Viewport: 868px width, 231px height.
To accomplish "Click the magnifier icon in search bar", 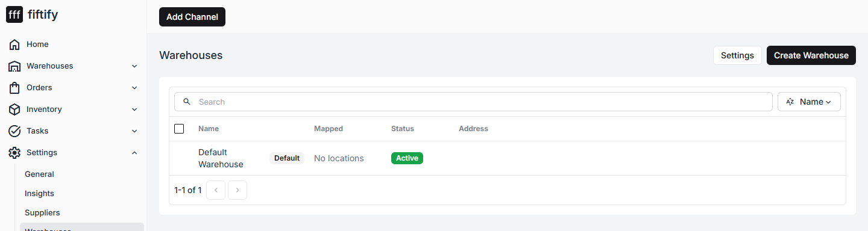I will tap(187, 102).
